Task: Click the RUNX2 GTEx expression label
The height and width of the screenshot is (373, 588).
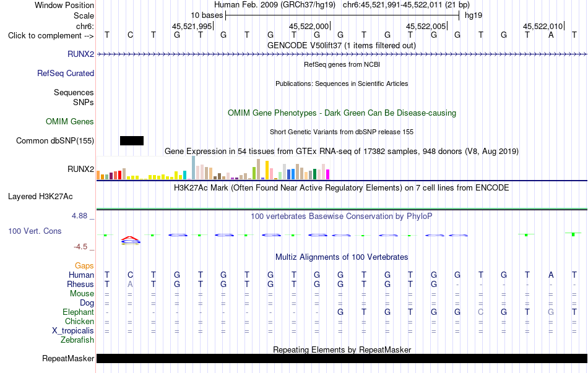Action: click(x=80, y=169)
